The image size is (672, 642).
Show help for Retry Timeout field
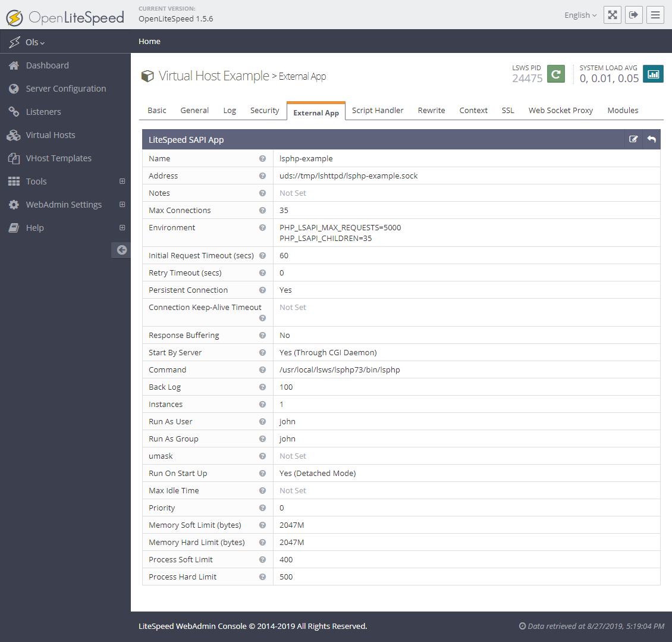click(262, 273)
